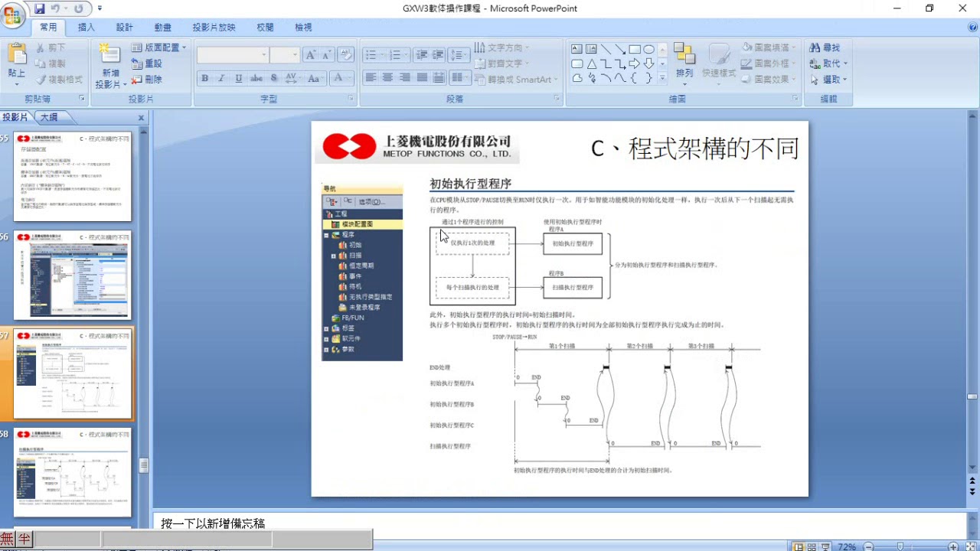Open the Shape Fill (圖案填滿) color menu

[x=769, y=47]
